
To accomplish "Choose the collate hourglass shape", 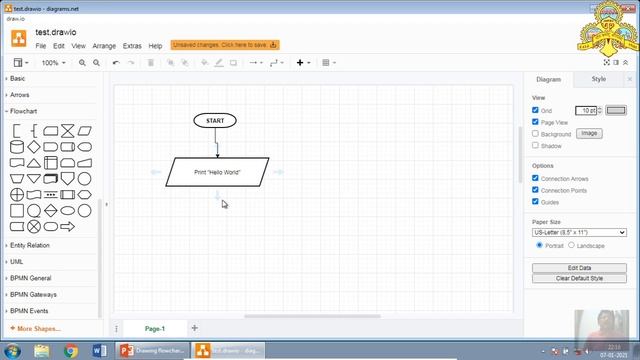I will pyautogui.click(x=68, y=131).
